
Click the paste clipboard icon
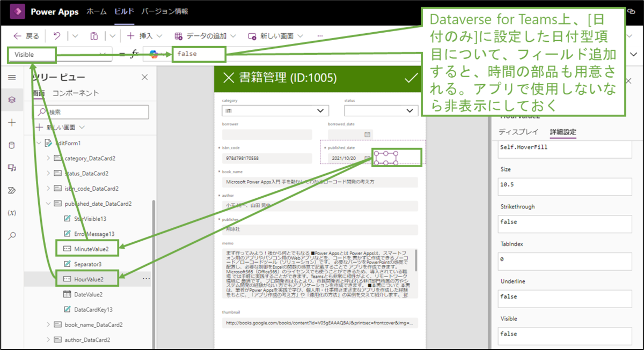click(x=94, y=36)
